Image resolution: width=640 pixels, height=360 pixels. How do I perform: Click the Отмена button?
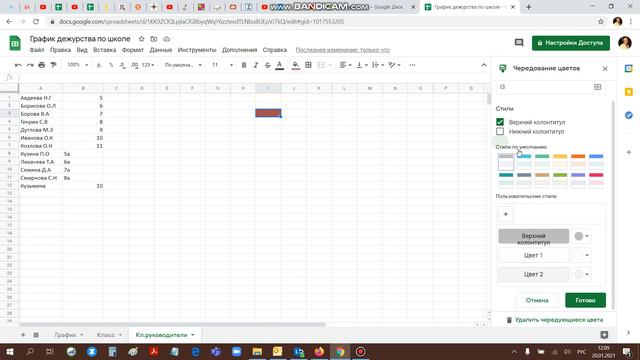click(x=537, y=300)
